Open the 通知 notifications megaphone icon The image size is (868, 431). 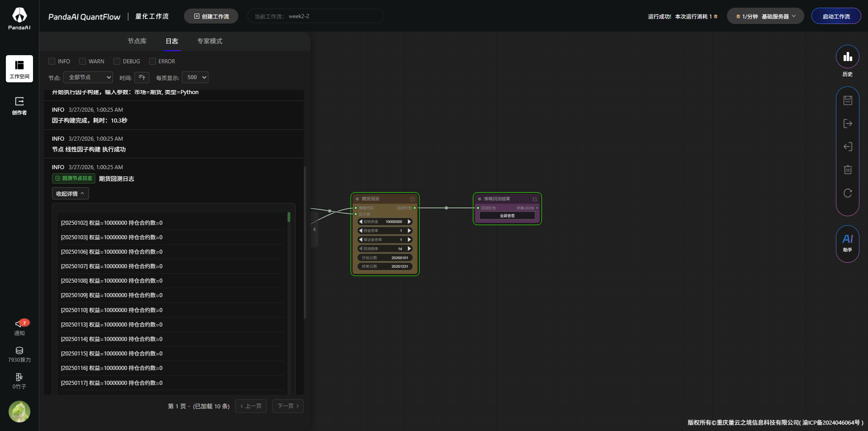pos(19,324)
